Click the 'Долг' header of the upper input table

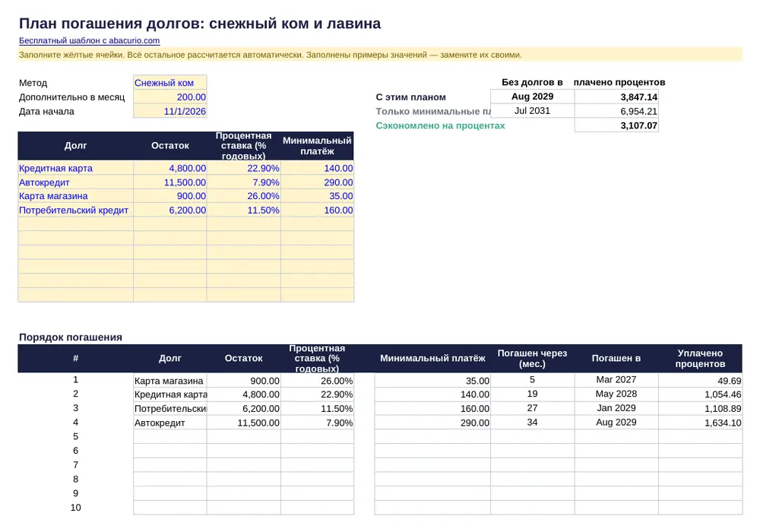(x=75, y=145)
